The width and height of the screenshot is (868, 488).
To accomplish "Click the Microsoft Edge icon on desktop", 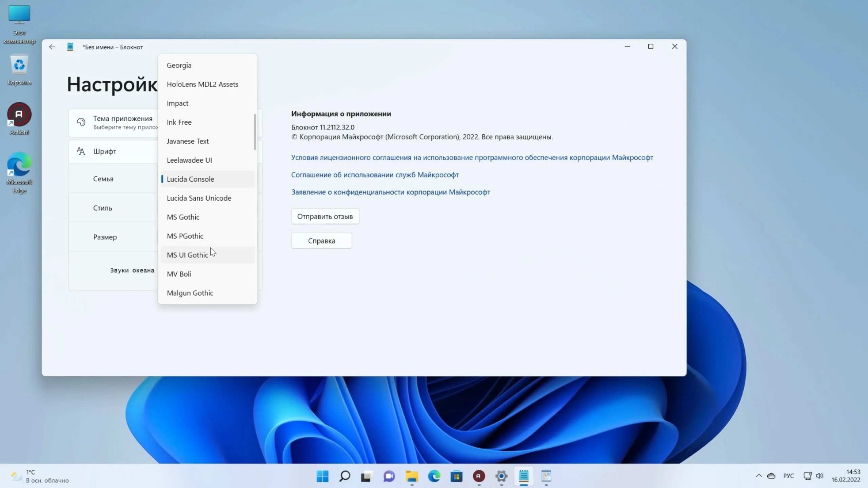I will 19,164.
